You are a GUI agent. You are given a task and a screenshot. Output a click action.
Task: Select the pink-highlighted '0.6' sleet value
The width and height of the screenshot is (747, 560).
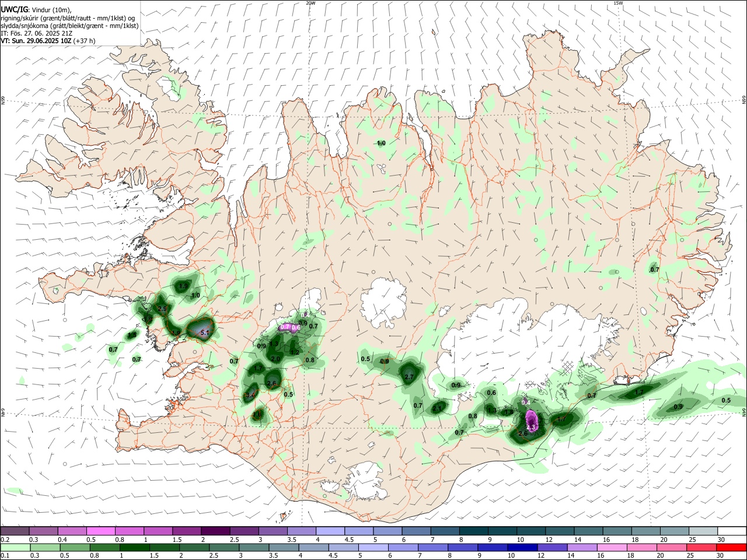[x=296, y=327]
